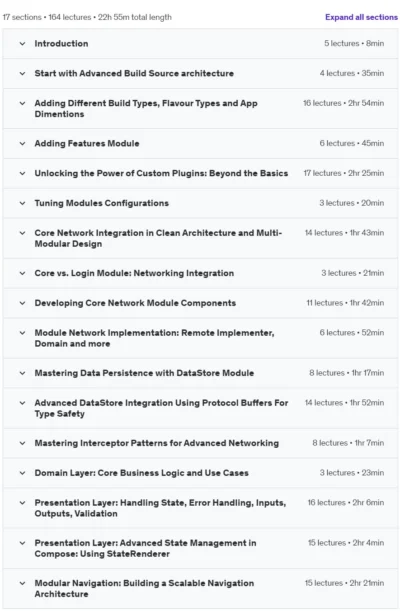Expand Developing Core Network Module Components chevron
Screen dimensions: 400x611
(23, 303)
